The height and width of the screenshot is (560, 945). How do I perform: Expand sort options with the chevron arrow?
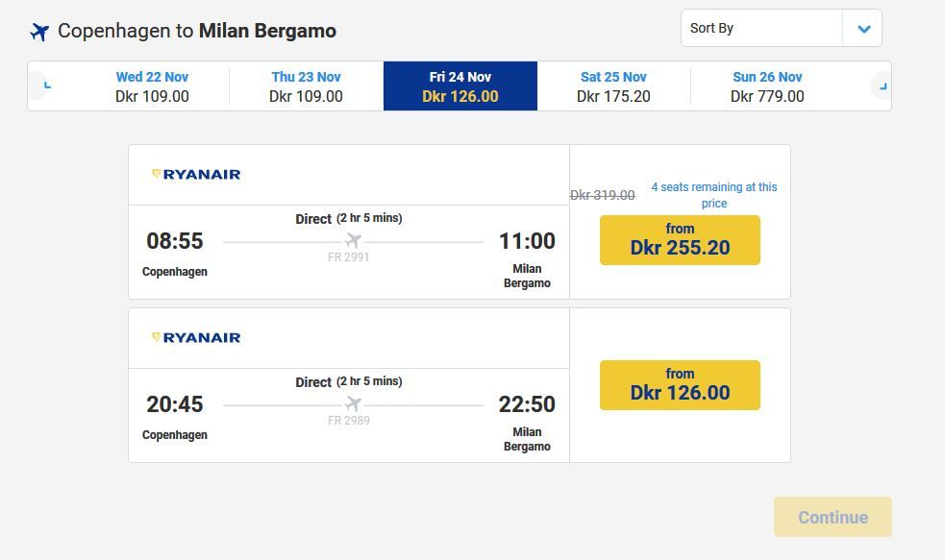862,29
